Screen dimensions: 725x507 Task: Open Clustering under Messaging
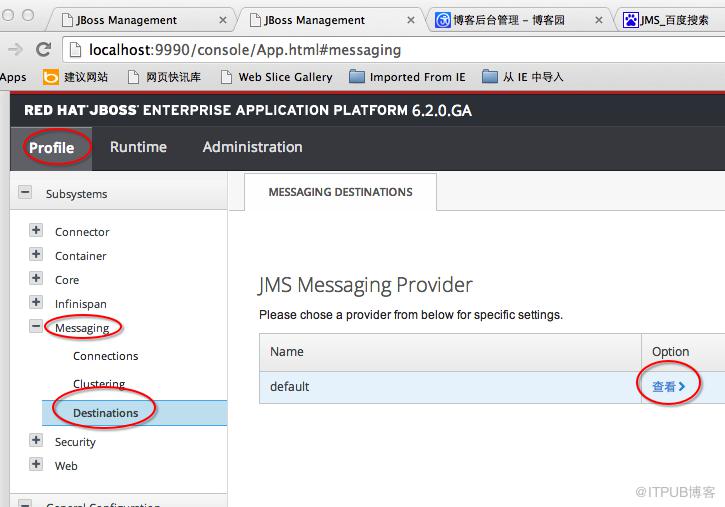(99, 384)
